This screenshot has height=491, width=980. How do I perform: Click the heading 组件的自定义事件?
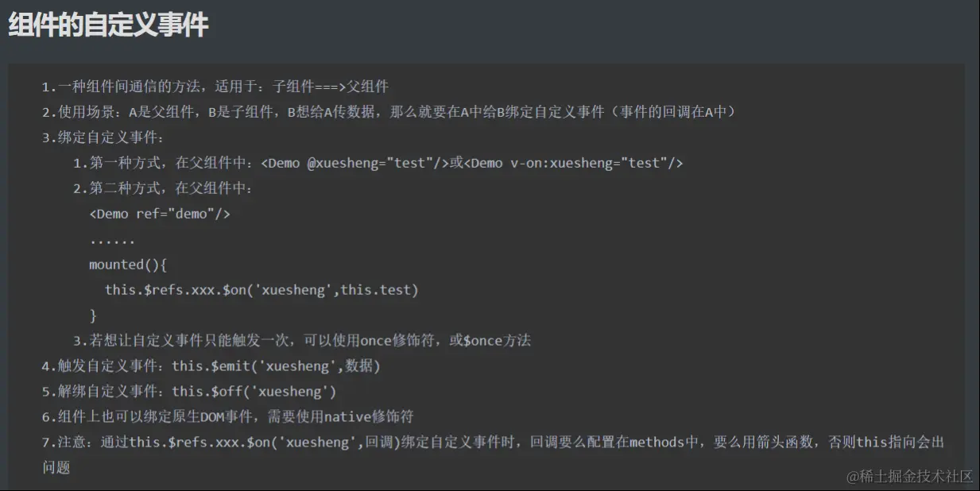[108, 25]
